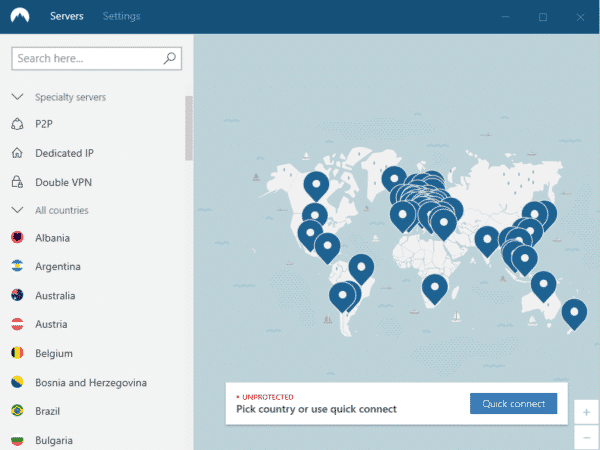Click the New Zealand map pin

tap(574, 314)
